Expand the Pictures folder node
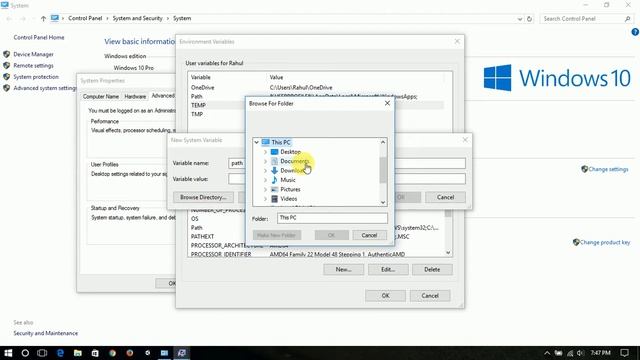 265,189
